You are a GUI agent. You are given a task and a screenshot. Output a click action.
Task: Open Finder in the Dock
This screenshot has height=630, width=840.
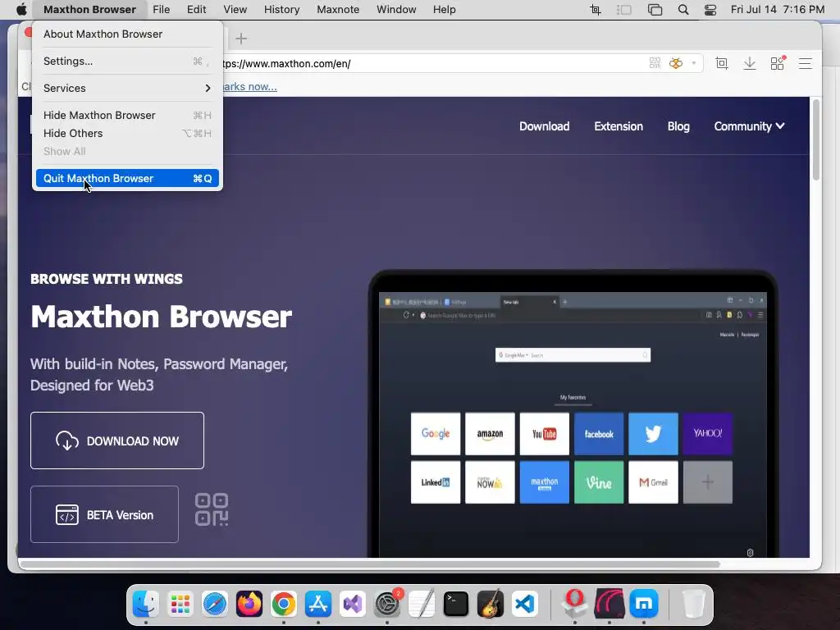tap(146, 605)
